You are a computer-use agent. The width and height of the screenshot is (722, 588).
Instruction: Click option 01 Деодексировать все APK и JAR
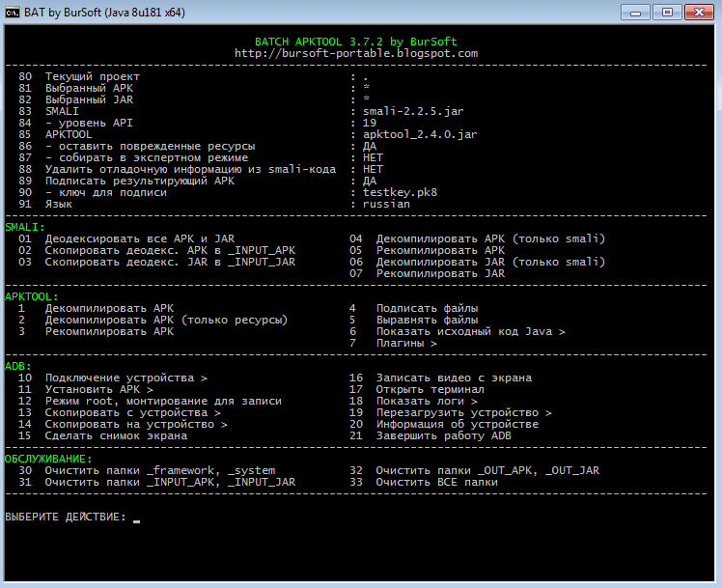coord(126,239)
